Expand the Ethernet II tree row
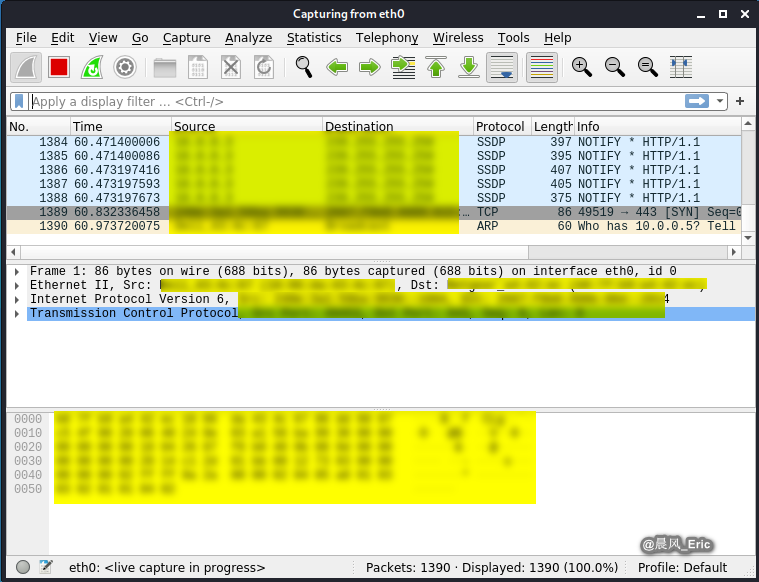Viewport: 759px width, 582px height. (x=17, y=285)
